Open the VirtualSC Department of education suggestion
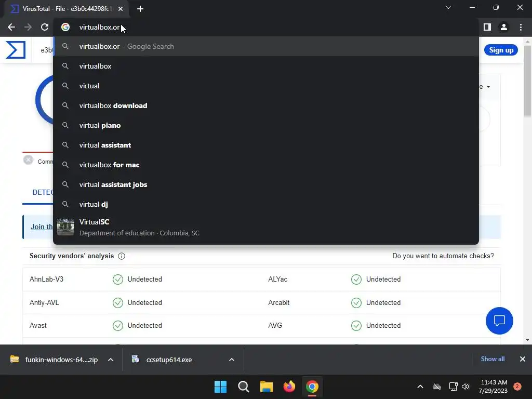Screen dimensions: 532x399 click(266, 228)
